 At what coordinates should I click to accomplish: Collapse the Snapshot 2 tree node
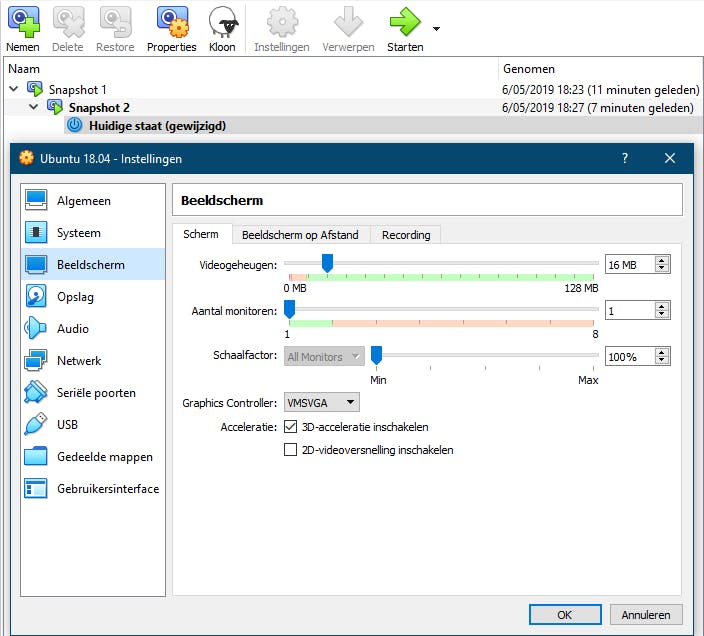click(33, 107)
